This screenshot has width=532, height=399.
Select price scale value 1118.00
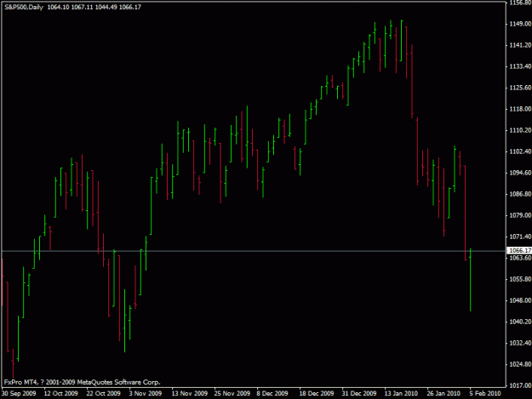coord(520,109)
